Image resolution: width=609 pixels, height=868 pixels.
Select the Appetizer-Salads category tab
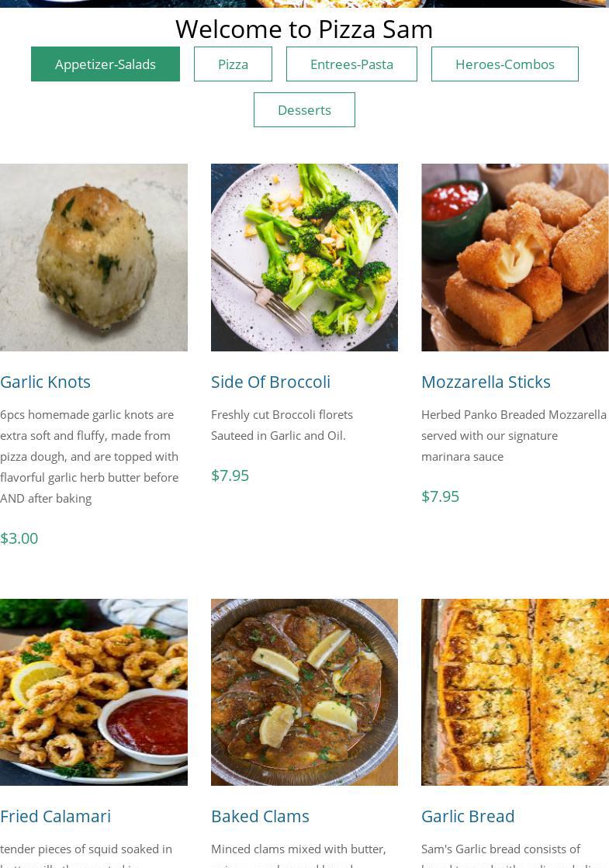point(106,64)
